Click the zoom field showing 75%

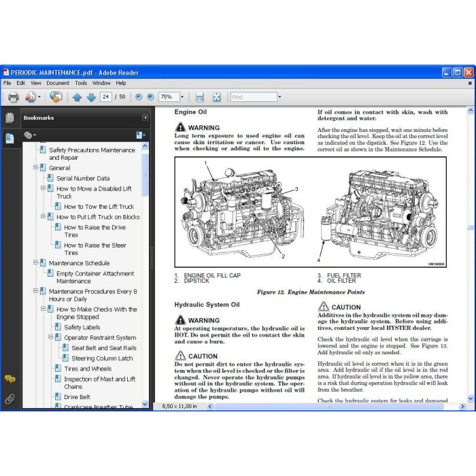(x=169, y=97)
